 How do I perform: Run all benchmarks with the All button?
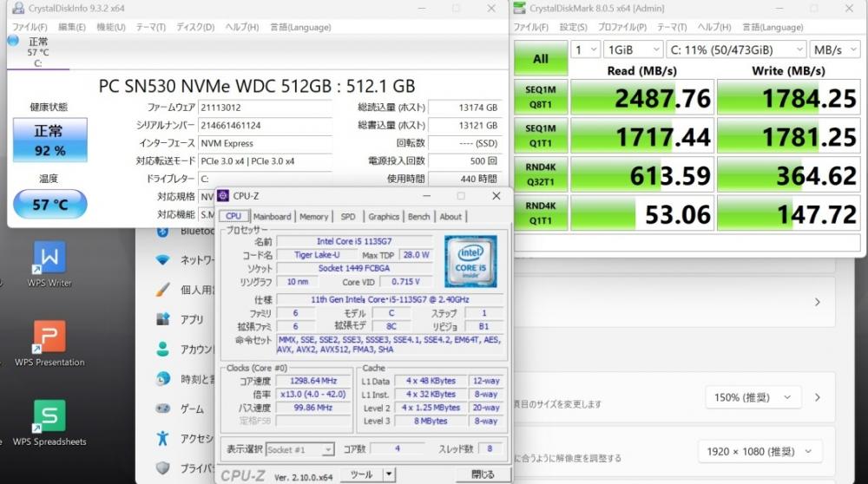(x=541, y=59)
